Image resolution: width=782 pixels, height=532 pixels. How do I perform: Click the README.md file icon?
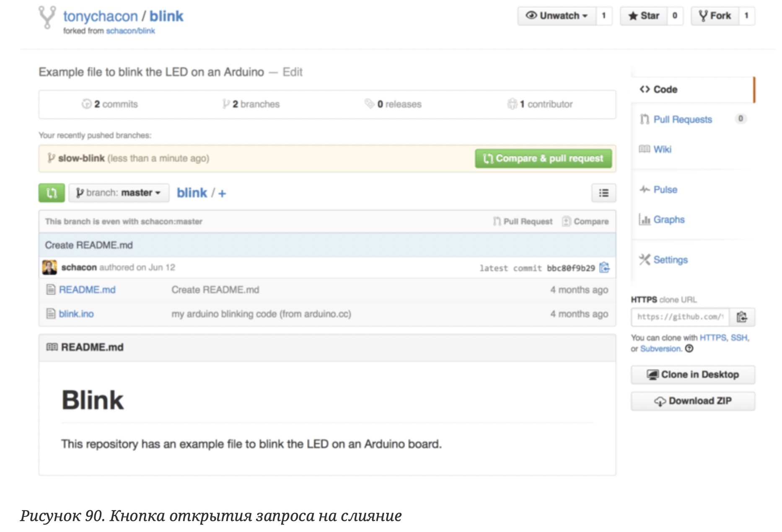pos(51,289)
